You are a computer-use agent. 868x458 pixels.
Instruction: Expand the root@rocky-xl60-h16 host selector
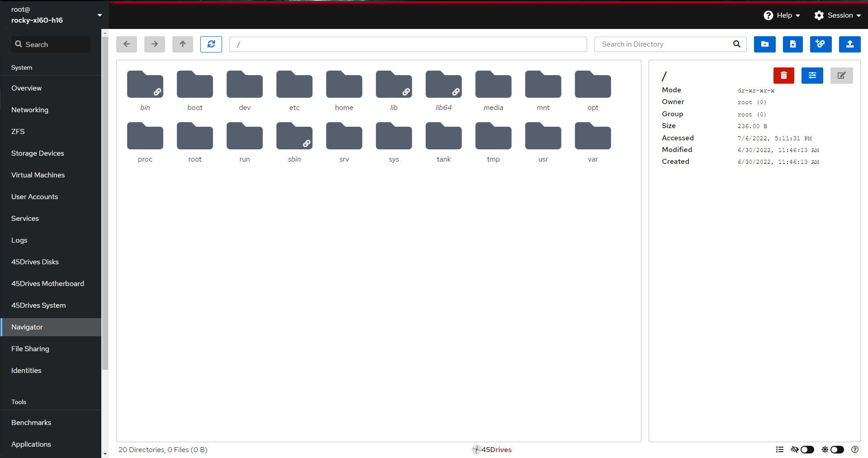[54, 14]
